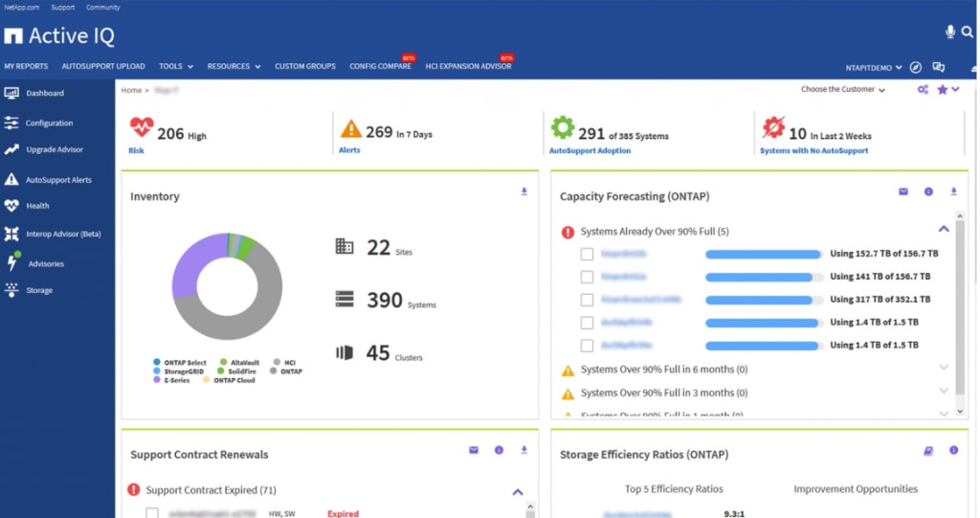Click the email icon in Capacity Forecasting
980x518 pixels.
click(902, 191)
